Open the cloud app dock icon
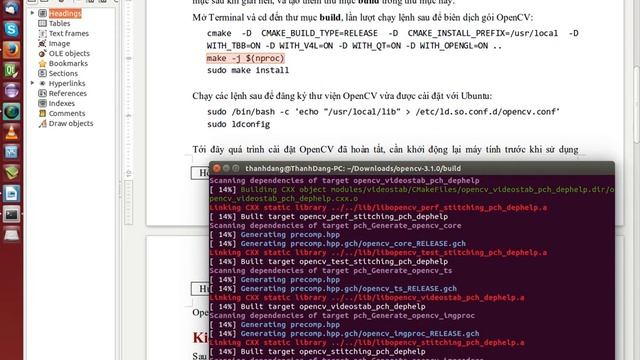Image resolution: width=640 pixels, height=360 pixels. pyautogui.click(x=11, y=8)
